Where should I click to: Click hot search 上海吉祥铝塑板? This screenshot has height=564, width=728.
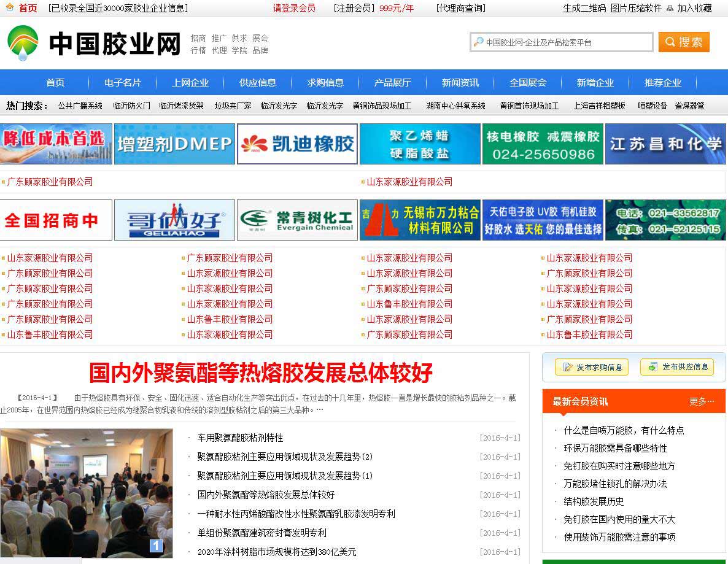click(x=599, y=106)
